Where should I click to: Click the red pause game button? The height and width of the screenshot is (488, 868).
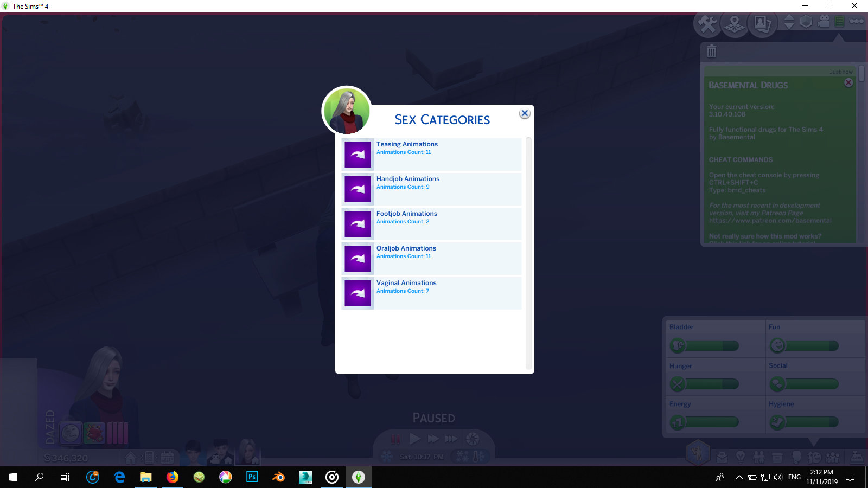pos(396,439)
